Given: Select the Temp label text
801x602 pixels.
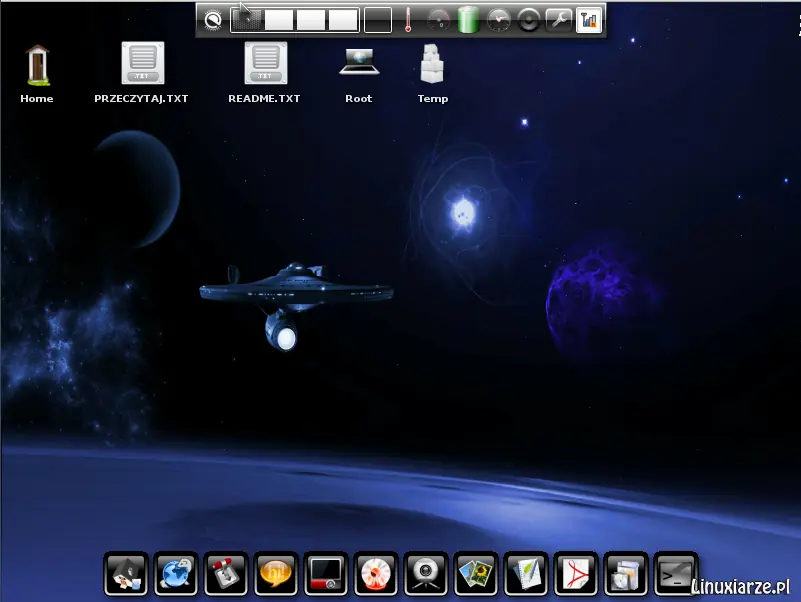Looking at the screenshot, I should click(x=433, y=99).
